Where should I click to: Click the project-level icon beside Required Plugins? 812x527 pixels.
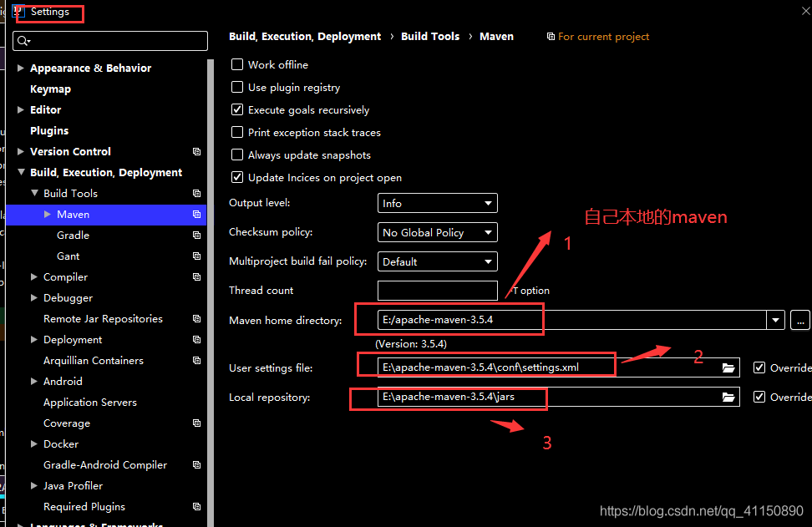196,507
